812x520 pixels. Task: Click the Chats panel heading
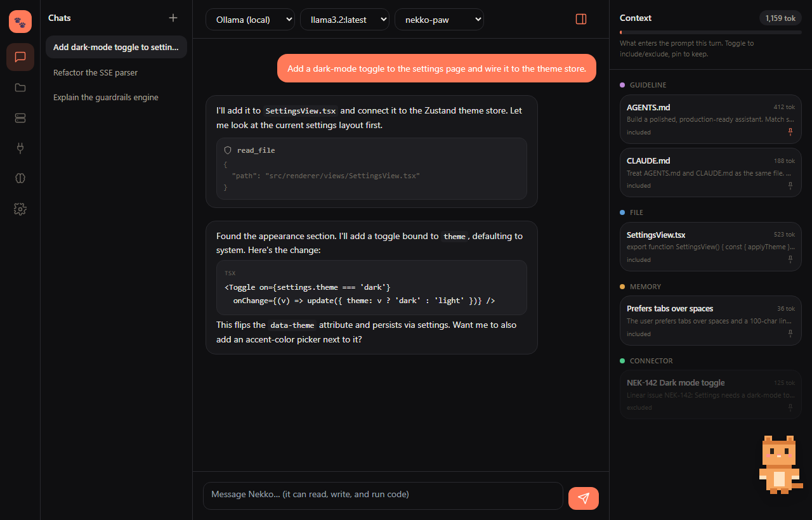click(60, 18)
